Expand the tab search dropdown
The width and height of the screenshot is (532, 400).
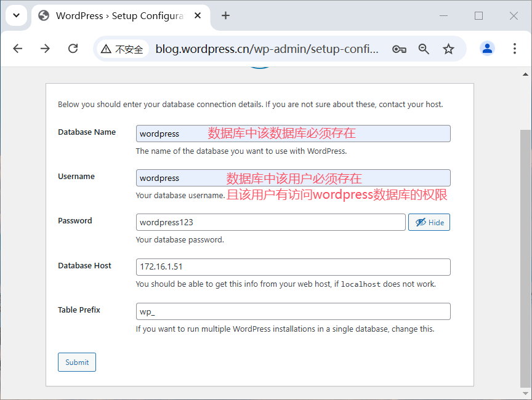[x=16, y=15]
